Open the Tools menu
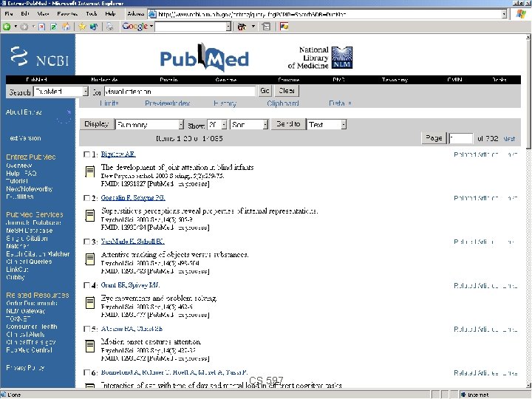 [x=92, y=14]
